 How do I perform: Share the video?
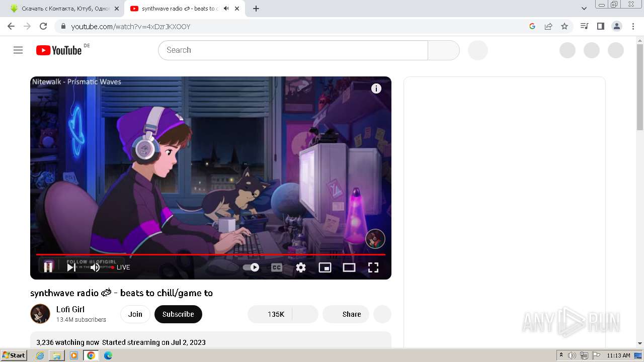pyautogui.click(x=346, y=314)
